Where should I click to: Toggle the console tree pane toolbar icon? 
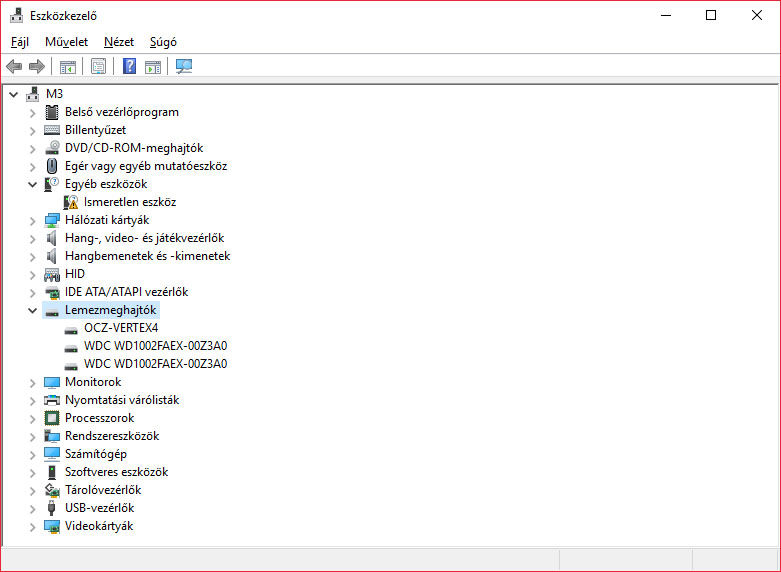coord(68,66)
